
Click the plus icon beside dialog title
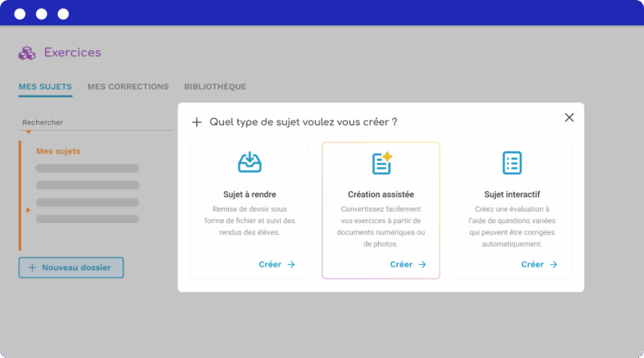[197, 122]
